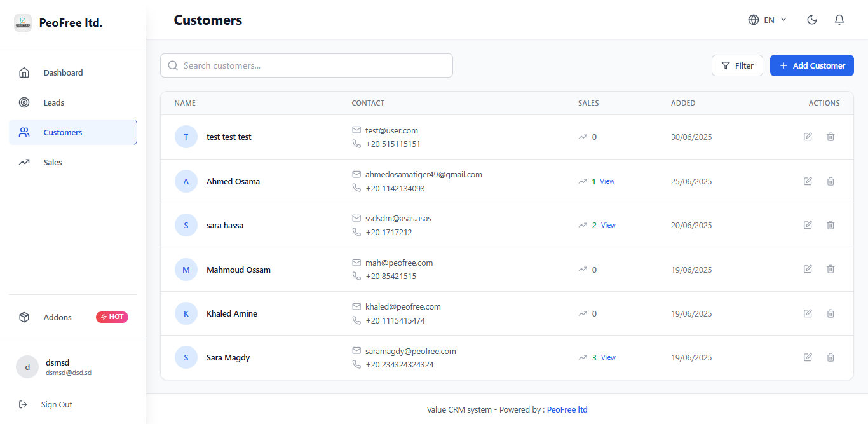Click edit icon for sara hassa
Image resolution: width=868 pixels, height=424 pixels.
click(x=808, y=225)
